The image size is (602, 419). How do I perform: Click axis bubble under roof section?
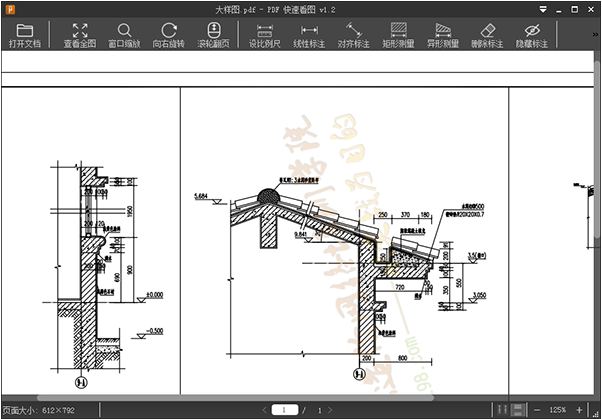pyautogui.click(x=359, y=374)
